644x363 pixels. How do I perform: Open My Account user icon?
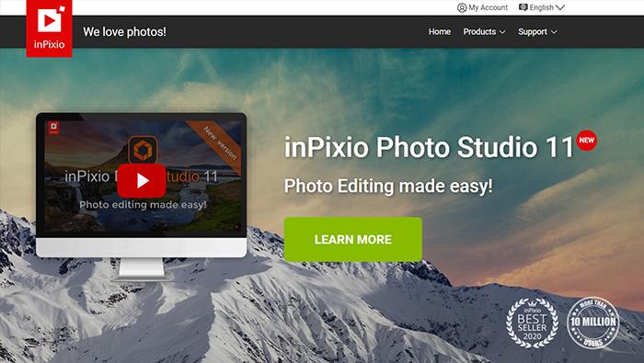click(x=462, y=7)
